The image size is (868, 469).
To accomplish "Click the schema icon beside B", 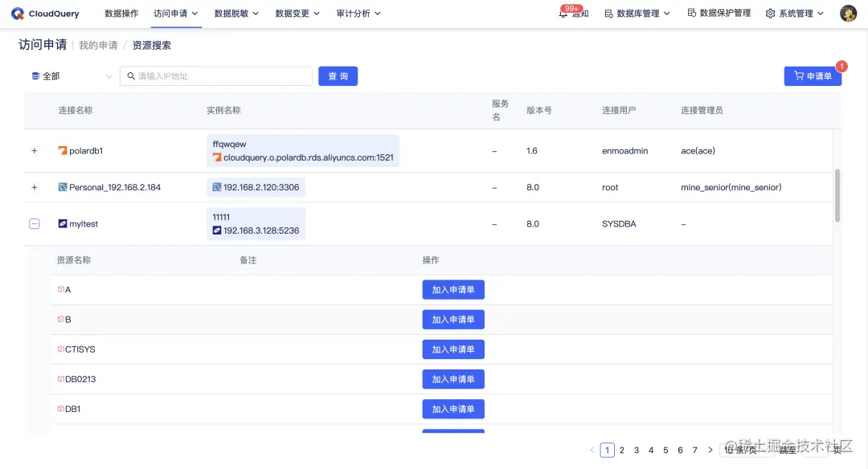I will 61,319.
